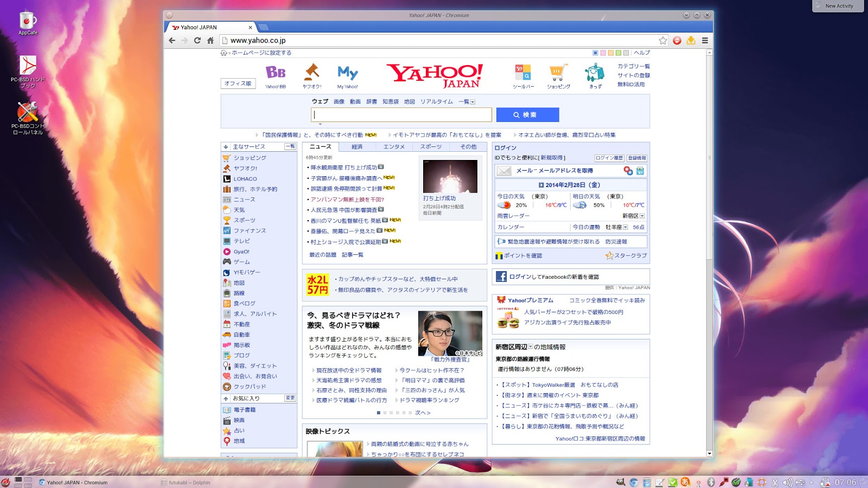Reload the page in Chromium
Image resolution: width=868 pixels, height=488 pixels.
pyautogui.click(x=197, y=40)
